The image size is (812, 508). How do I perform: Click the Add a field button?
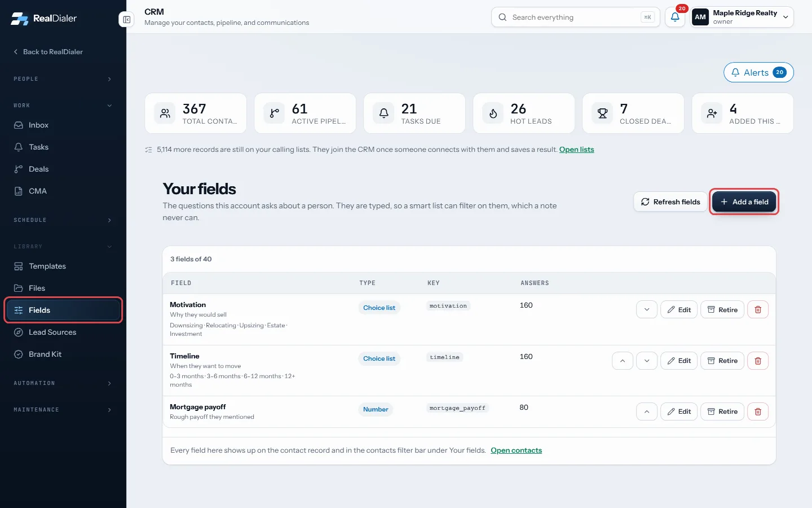pyautogui.click(x=744, y=202)
